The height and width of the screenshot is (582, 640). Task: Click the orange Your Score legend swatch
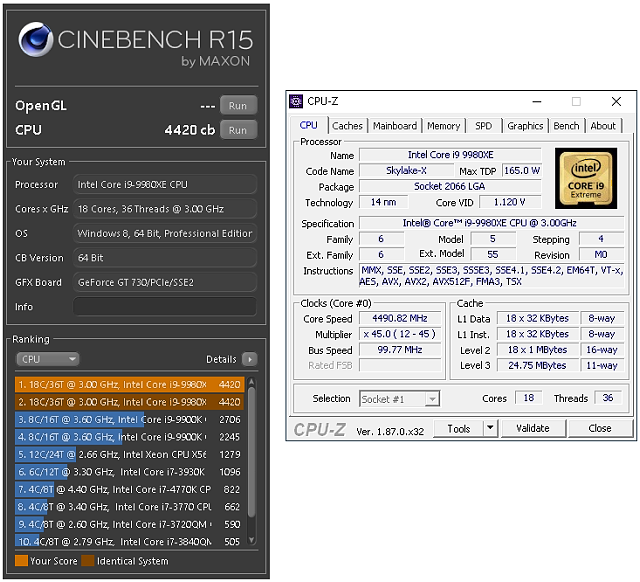(21, 561)
